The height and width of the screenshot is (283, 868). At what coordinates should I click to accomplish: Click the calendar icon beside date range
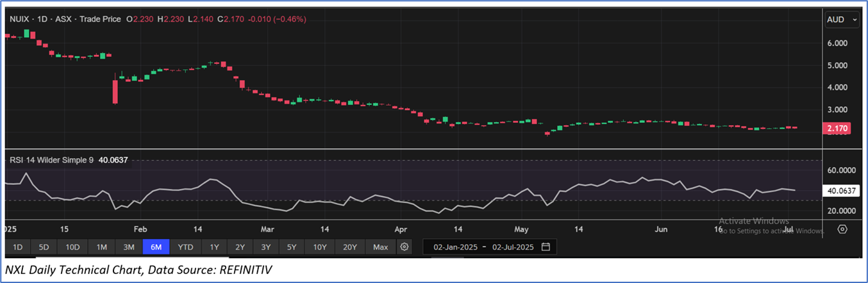[546, 247]
